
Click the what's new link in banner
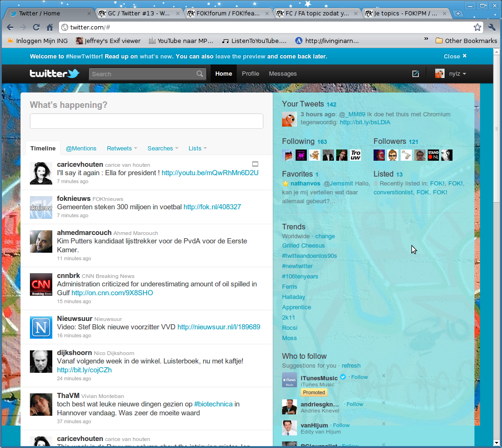tap(156, 57)
